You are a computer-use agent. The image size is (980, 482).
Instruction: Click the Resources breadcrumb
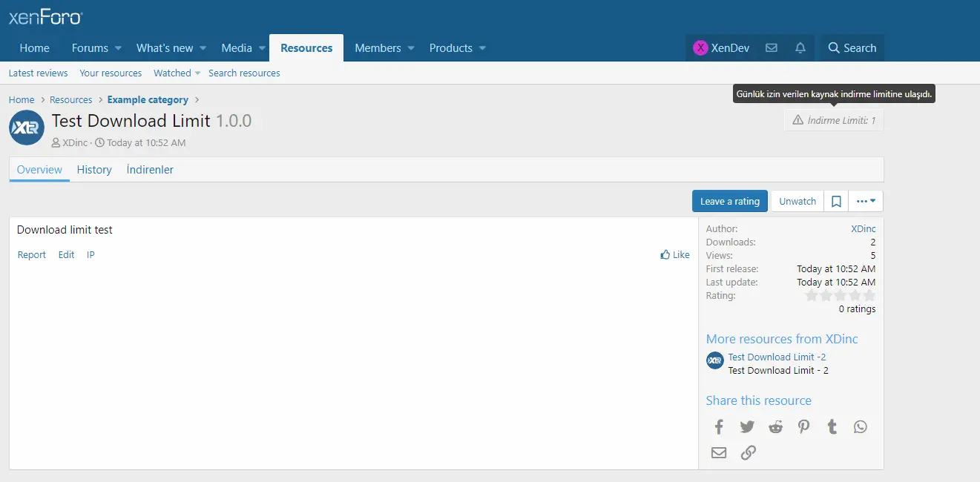pyautogui.click(x=71, y=99)
